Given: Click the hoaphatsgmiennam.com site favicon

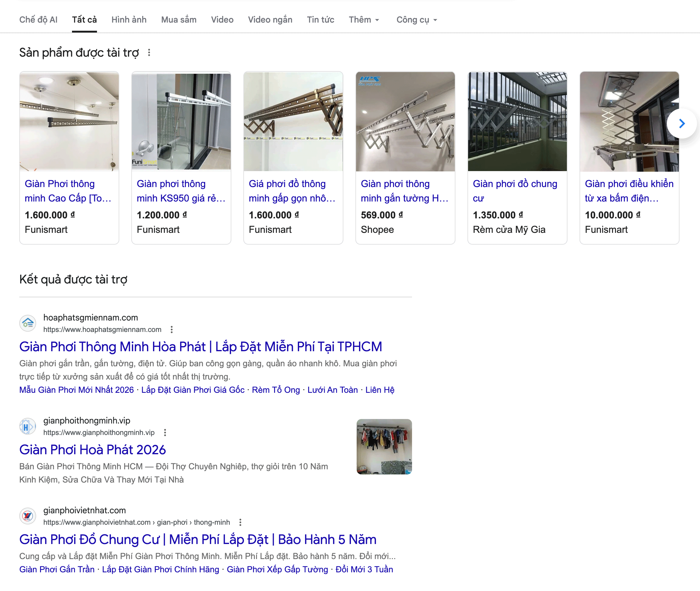Looking at the screenshot, I should (28, 323).
